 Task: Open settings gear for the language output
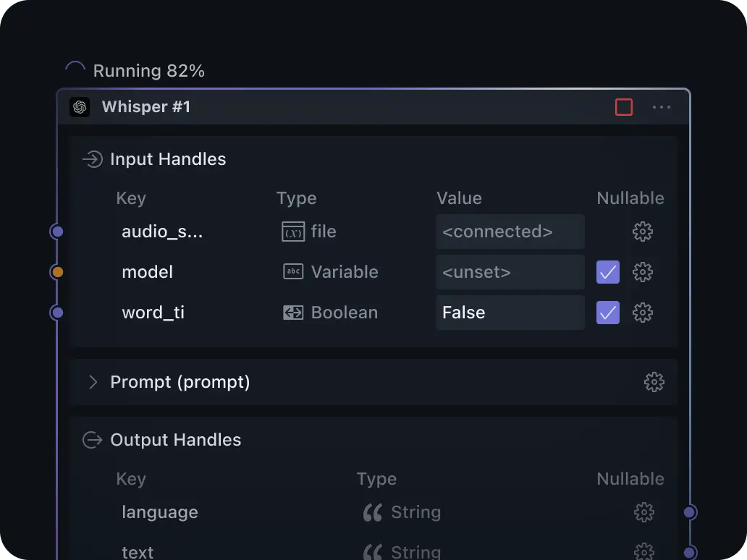[x=643, y=512]
